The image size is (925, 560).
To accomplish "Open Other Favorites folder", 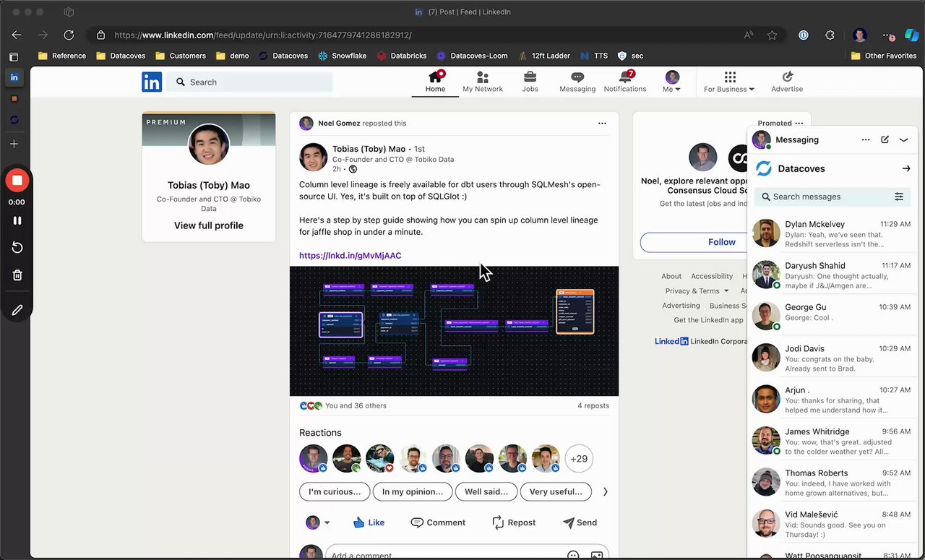I will click(884, 56).
